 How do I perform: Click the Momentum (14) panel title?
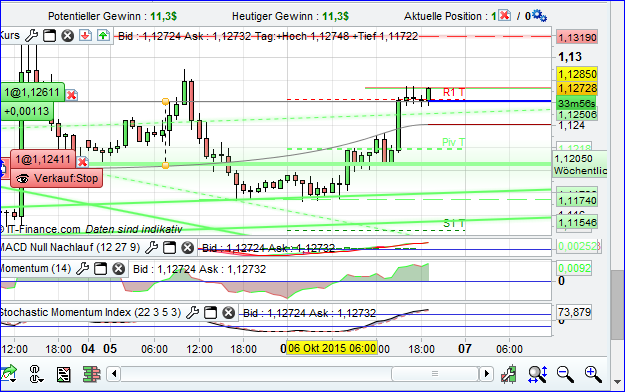[x=35, y=269]
